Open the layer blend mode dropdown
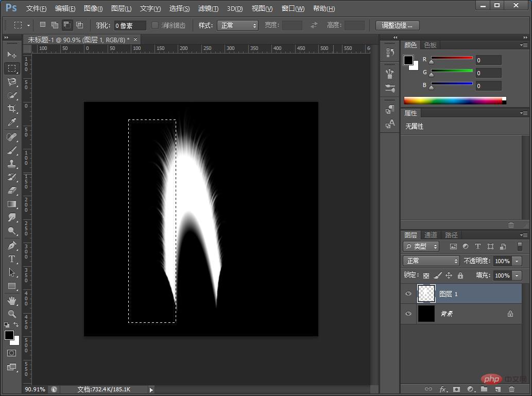 point(431,261)
